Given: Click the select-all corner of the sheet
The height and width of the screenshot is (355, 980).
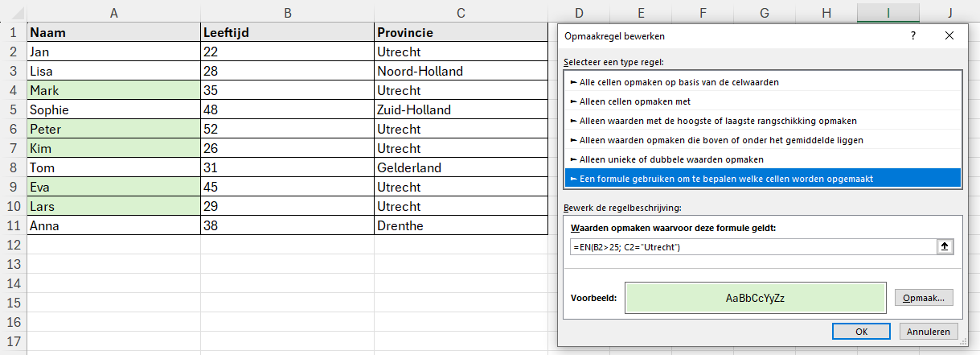Looking at the screenshot, I should point(13,12).
